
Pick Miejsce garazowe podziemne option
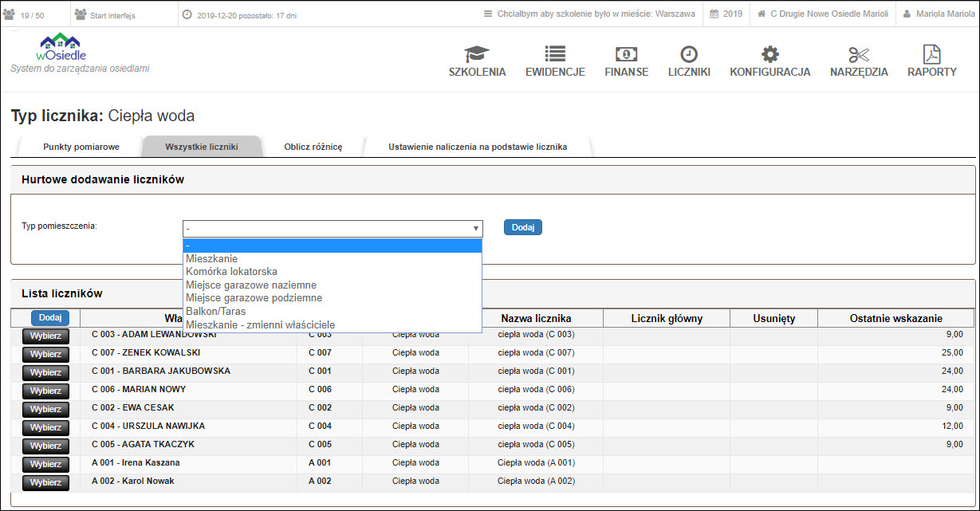[333, 297]
